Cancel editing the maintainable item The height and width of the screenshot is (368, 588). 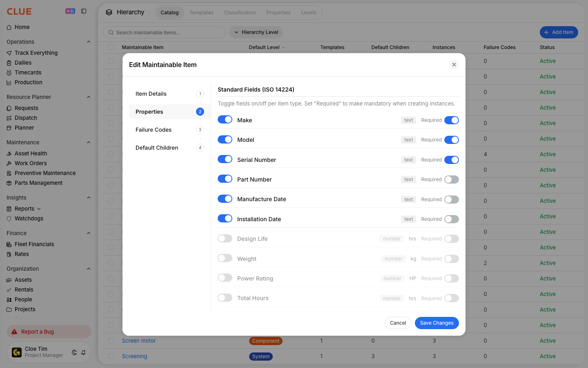point(398,323)
